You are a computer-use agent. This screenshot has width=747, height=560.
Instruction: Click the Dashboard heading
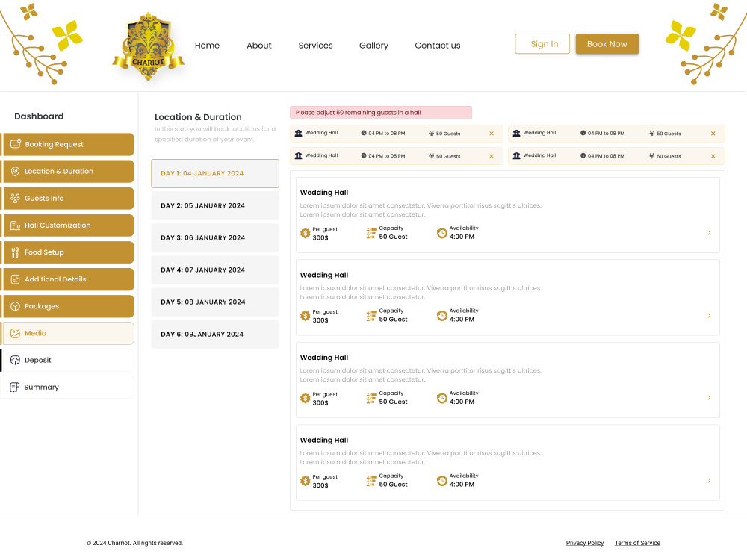(x=39, y=116)
